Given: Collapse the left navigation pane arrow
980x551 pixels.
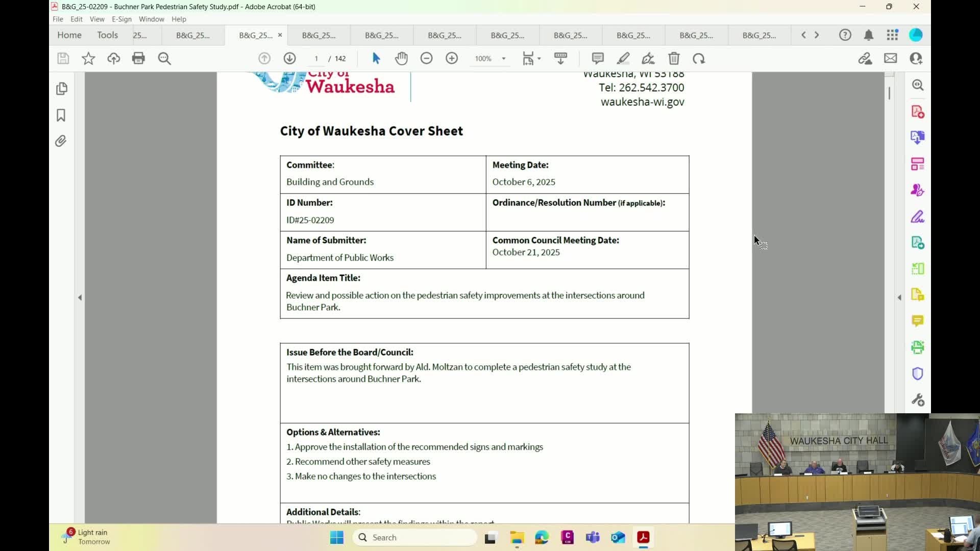Looking at the screenshot, I should coord(80,297).
